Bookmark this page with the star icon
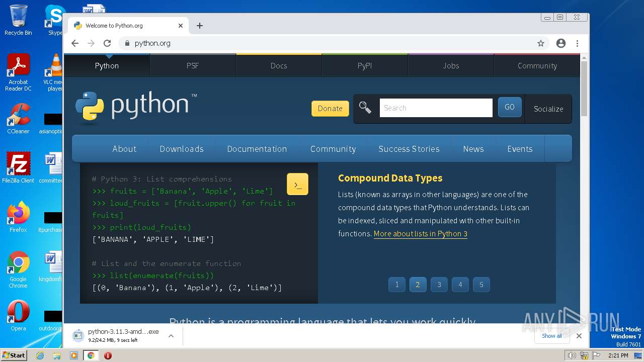The image size is (644, 362). coord(541,43)
